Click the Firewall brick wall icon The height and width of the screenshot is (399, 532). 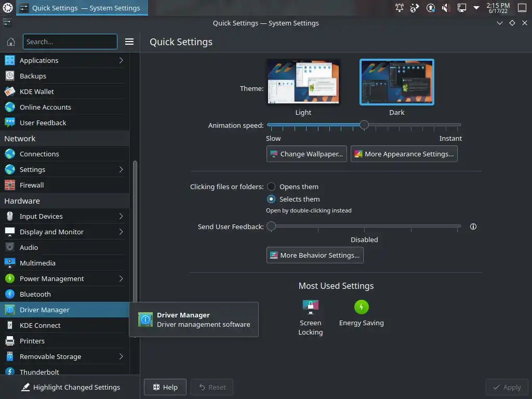click(x=10, y=185)
